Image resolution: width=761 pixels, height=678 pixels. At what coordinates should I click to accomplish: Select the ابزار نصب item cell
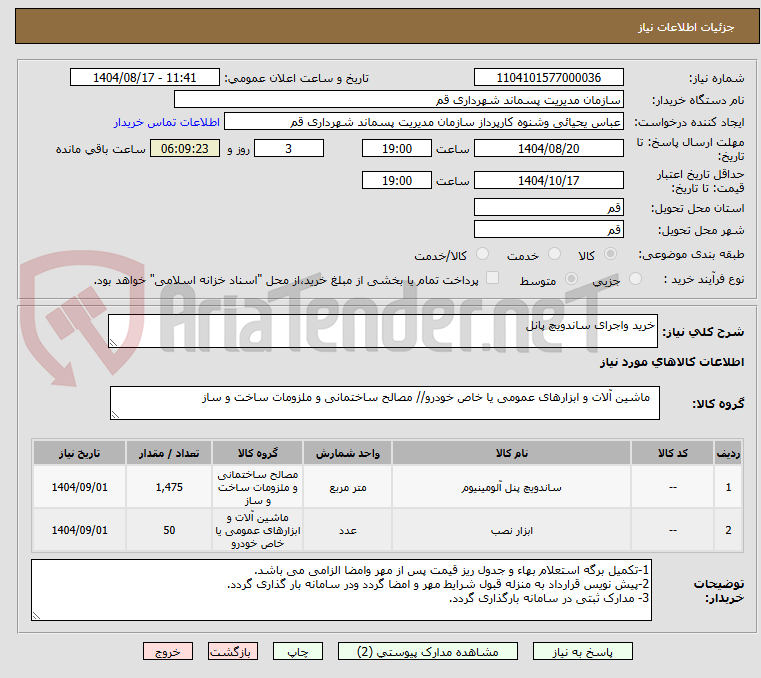(x=512, y=530)
